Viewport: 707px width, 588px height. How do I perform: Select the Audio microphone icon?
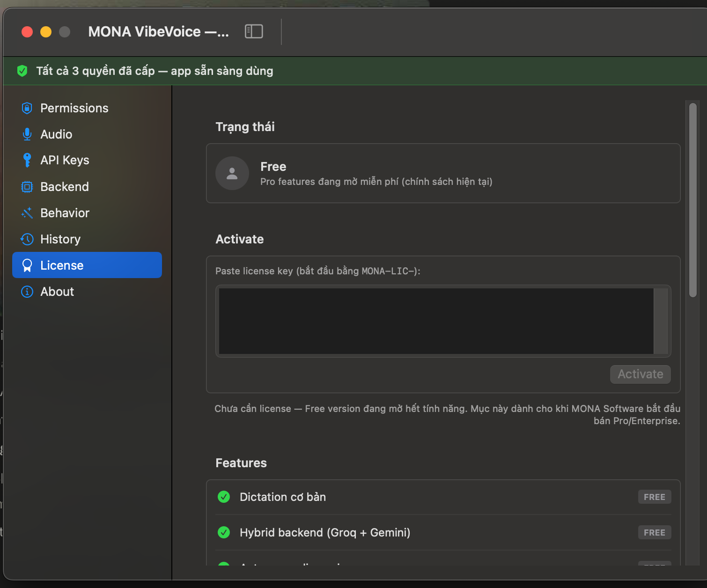27,134
